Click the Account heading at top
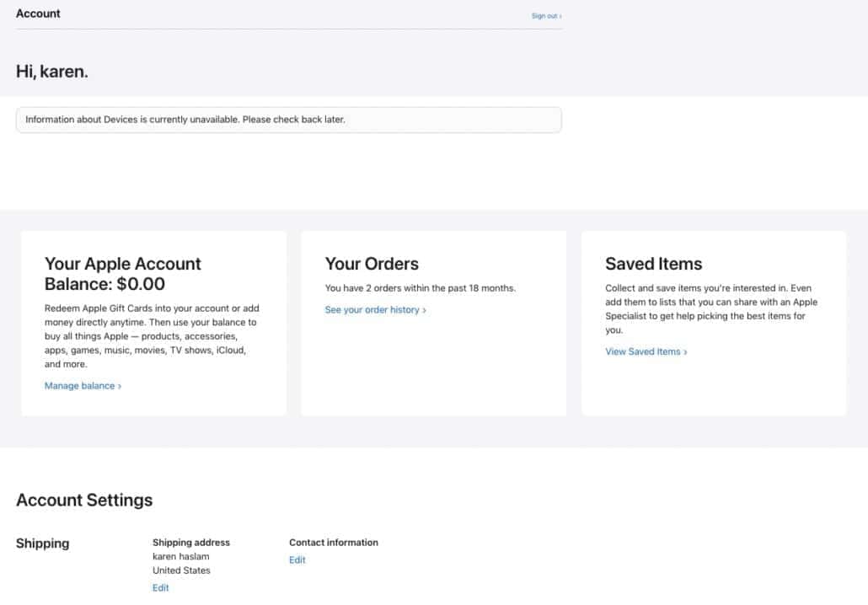The width and height of the screenshot is (868, 605). pos(38,13)
